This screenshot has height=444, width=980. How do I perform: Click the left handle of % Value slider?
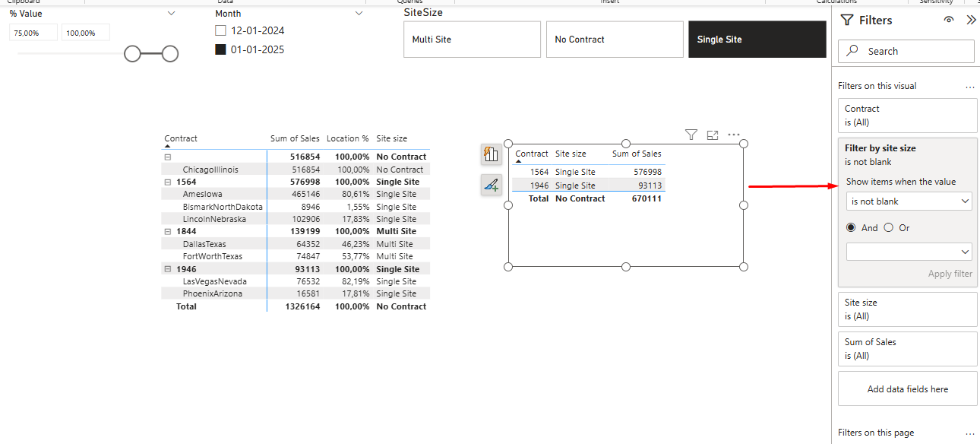click(132, 53)
